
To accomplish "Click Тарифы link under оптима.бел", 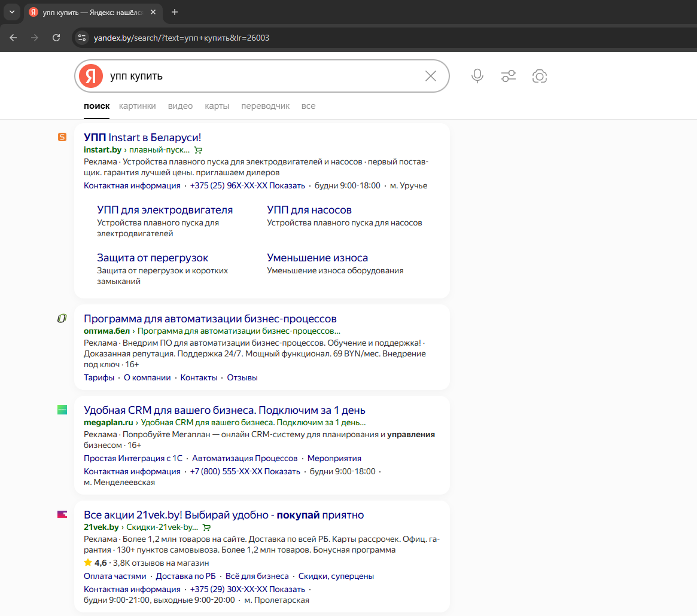I will [99, 378].
